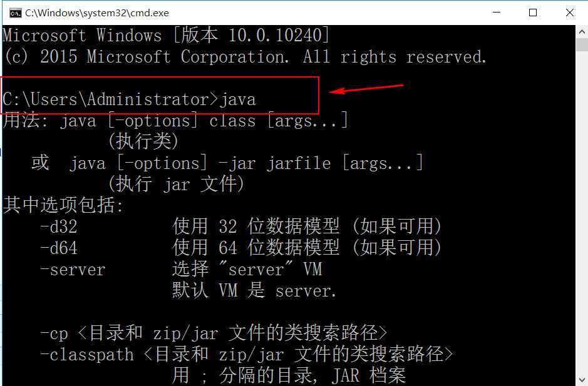
Task: Click the '-d64' option line
Action: tap(240, 247)
